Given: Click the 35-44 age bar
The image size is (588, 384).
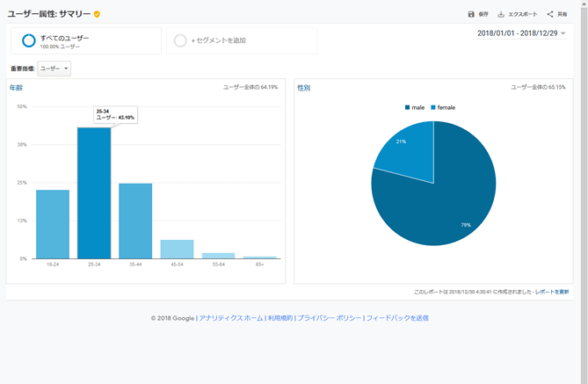Looking at the screenshot, I should coord(135,221).
